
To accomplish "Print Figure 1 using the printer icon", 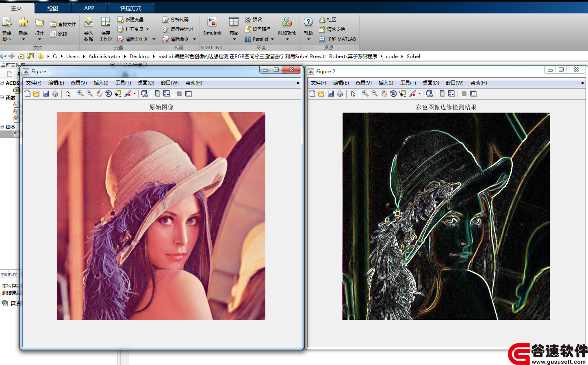I will coord(55,93).
